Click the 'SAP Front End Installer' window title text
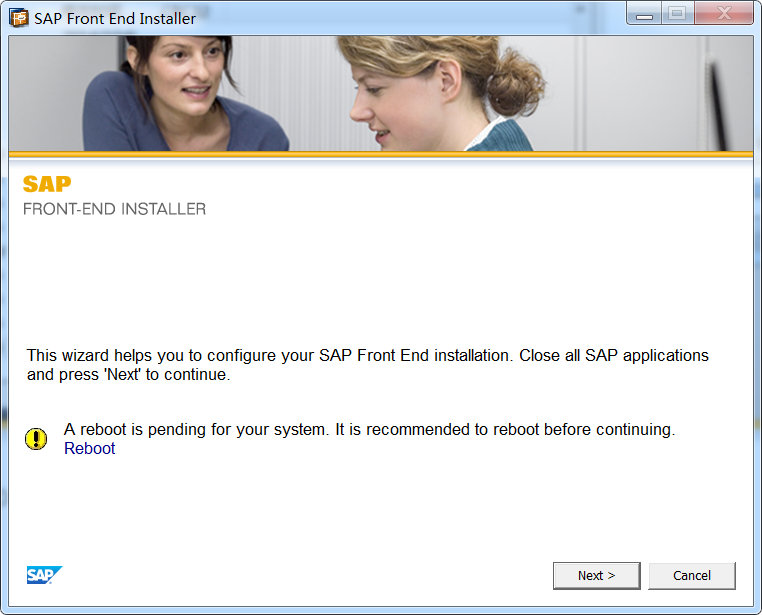762x615 pixels. [x=115, y=18]
